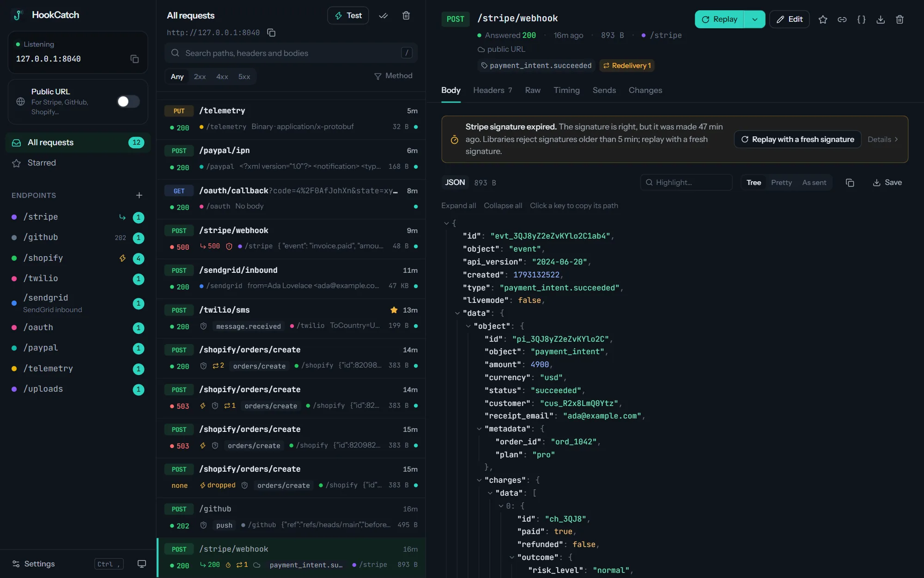Switch body view to Pretty
The image size is (924, 578).
[x=781, y=183]
